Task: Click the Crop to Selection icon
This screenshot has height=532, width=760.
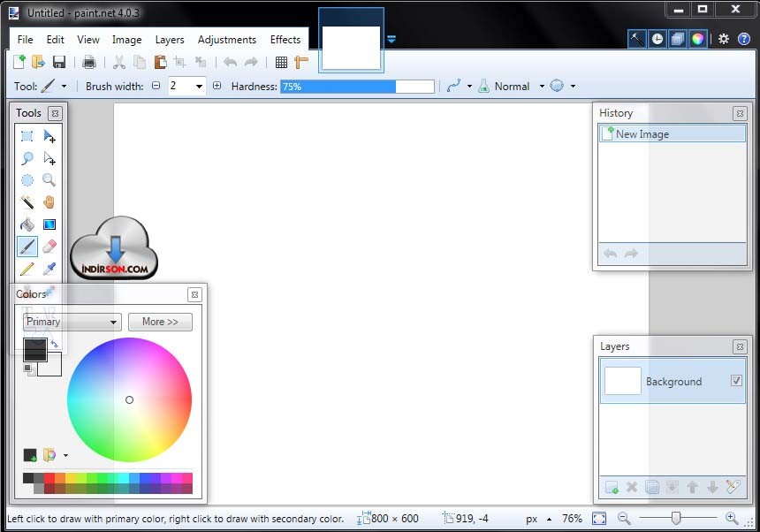Action: point(179,62)
